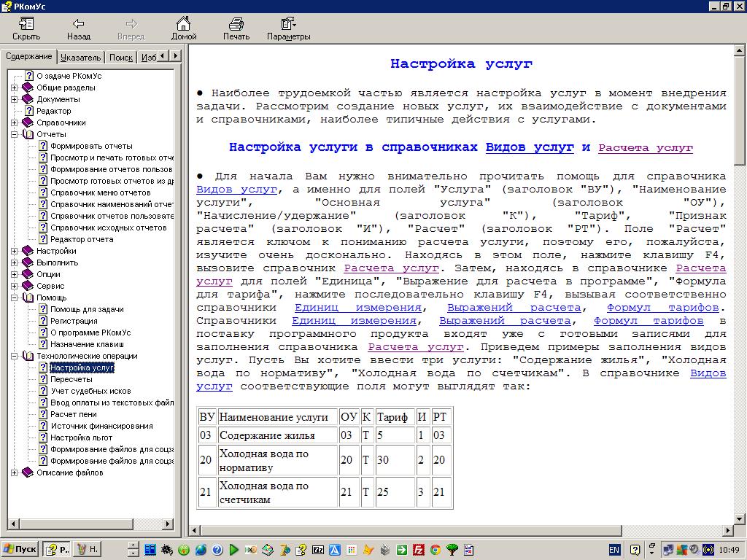
Task: Open the Параметры (Options) toolbar icon
Action: pos(288,24)
